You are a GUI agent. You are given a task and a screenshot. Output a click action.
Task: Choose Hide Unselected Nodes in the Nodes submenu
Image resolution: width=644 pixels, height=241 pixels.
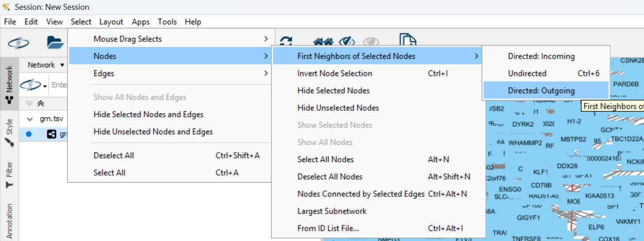(378, 108)
